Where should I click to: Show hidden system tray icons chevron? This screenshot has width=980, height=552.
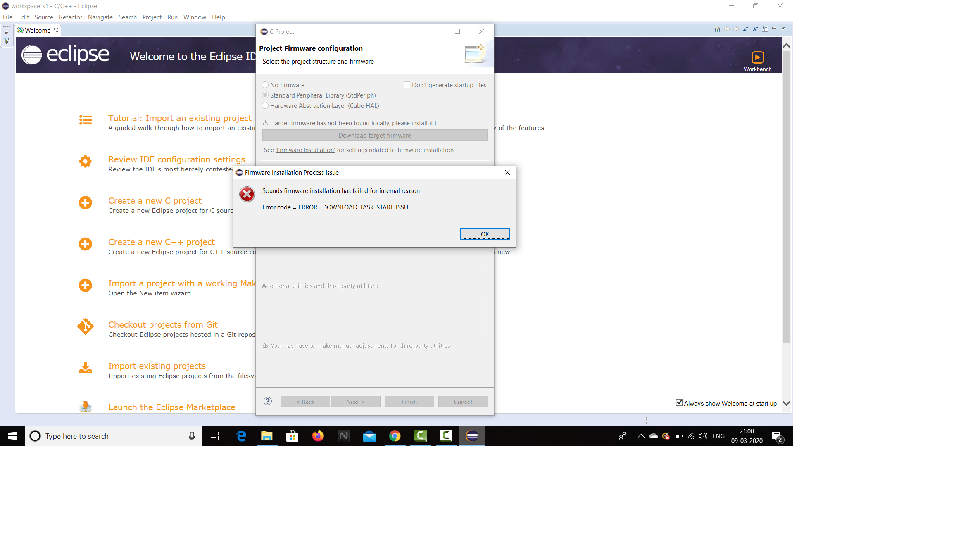tap(641, 436)
